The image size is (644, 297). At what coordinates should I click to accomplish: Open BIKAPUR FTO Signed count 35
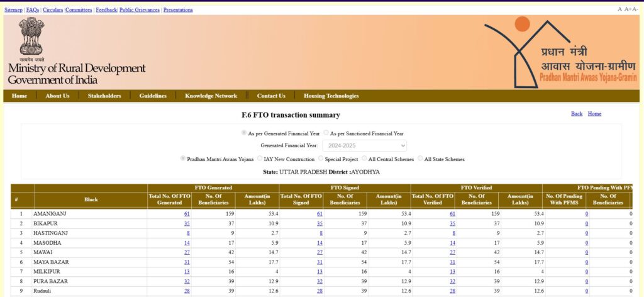pyautogui.click(x=319, y=223)
